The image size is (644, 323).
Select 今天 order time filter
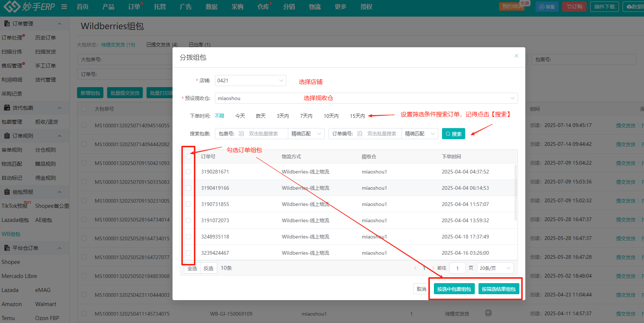tap(240, 116)
